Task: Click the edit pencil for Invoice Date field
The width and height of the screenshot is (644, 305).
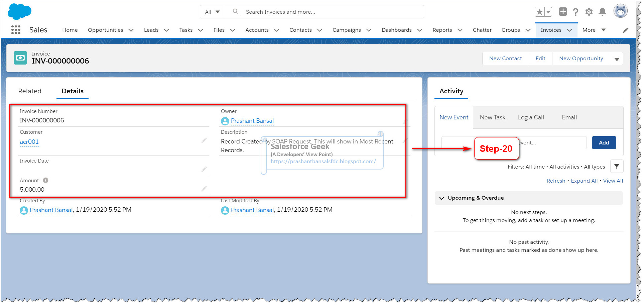Action: click(x=204, y=169)
